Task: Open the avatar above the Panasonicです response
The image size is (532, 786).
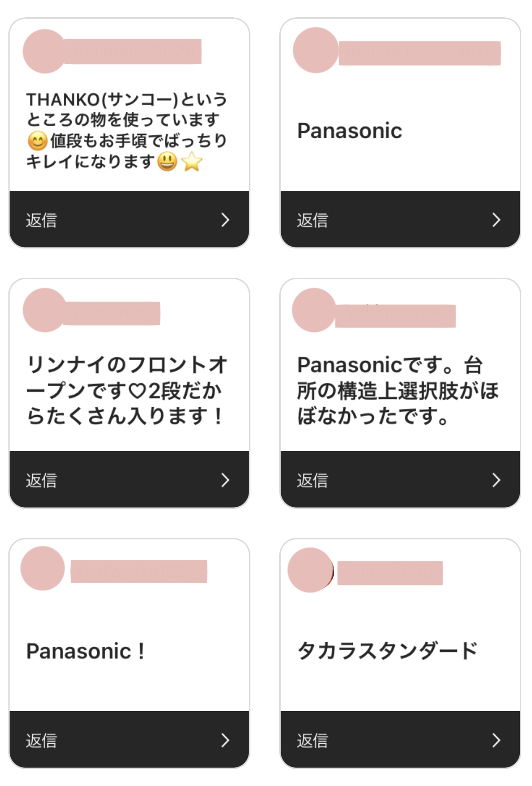Action: [314, 310]
